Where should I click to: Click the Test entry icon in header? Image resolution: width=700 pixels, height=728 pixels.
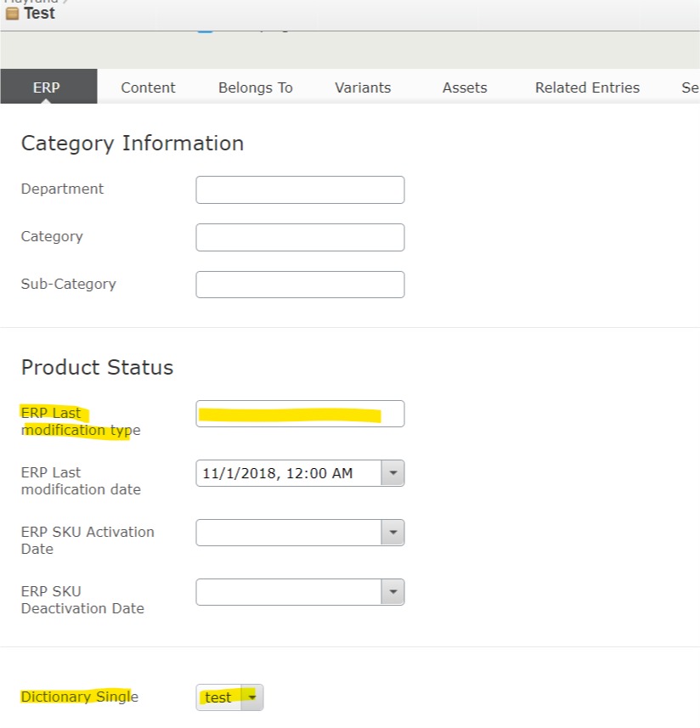pyautogui.click(x=12, y=14)
